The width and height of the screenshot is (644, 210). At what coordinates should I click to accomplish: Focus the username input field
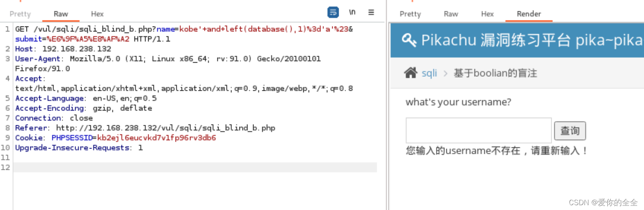coord(478,130)
